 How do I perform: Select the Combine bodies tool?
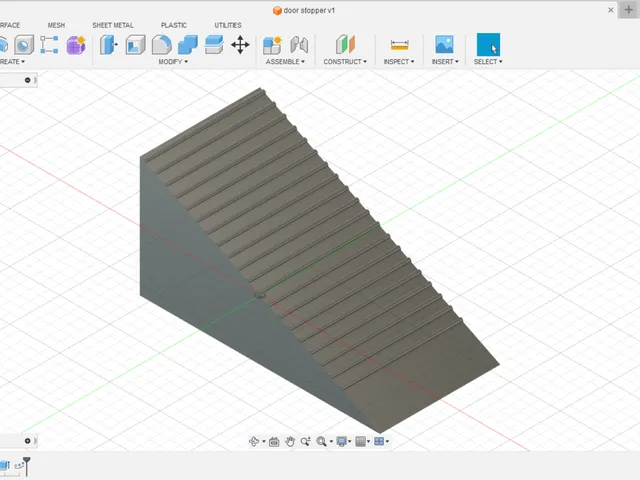[x=188, y=45]
